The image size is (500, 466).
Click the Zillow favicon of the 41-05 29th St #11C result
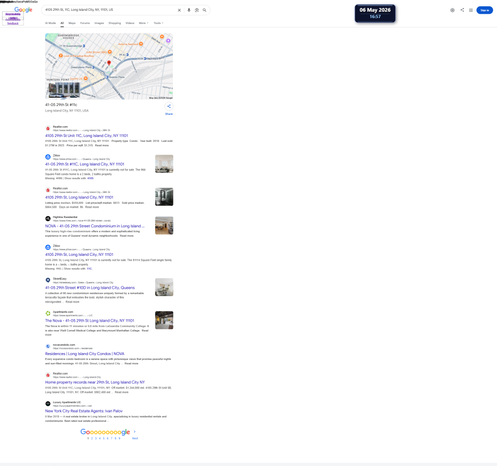coord(48,157)
